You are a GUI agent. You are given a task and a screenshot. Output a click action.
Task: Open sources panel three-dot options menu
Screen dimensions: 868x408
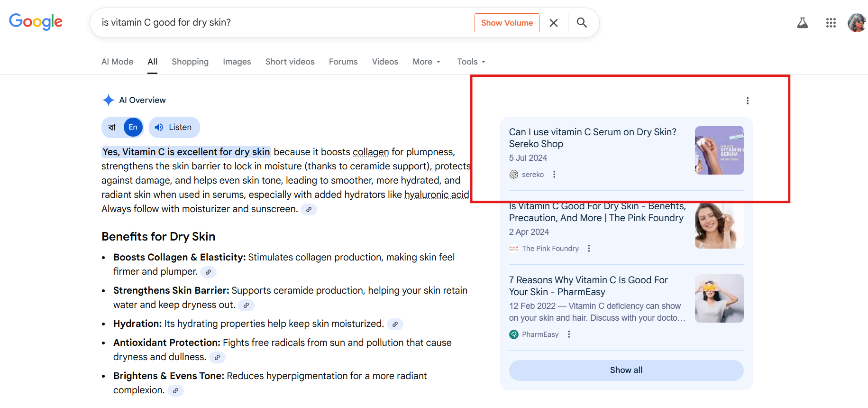point(747,101)
